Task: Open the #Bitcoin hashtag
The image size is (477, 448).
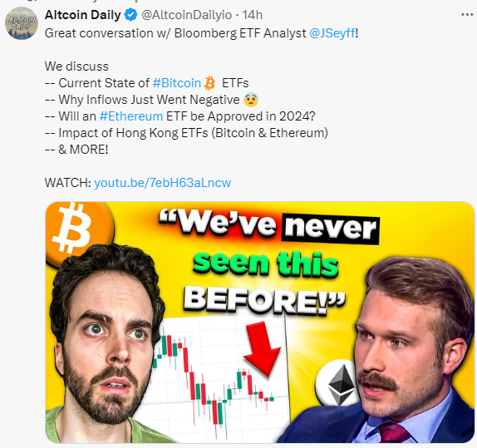Action: click(177, 83)
